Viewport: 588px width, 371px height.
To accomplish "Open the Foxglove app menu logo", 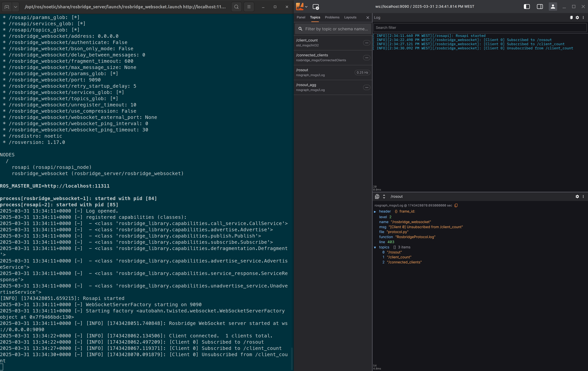I will (300, 7).
